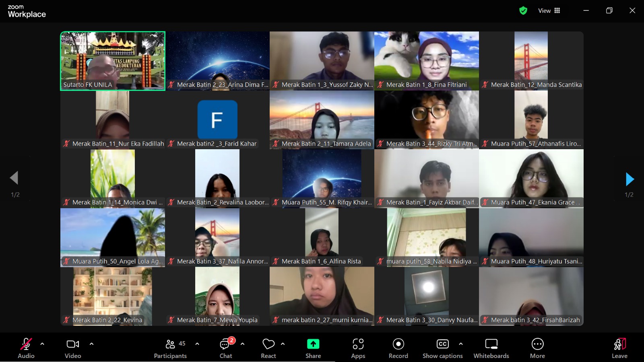
Task: Expand the Participants options arrow
Action: [x=197, y=344]
